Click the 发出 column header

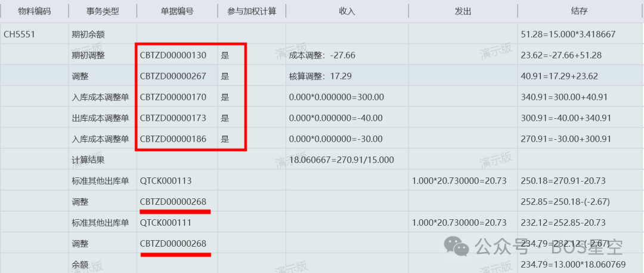coord(463,11)
